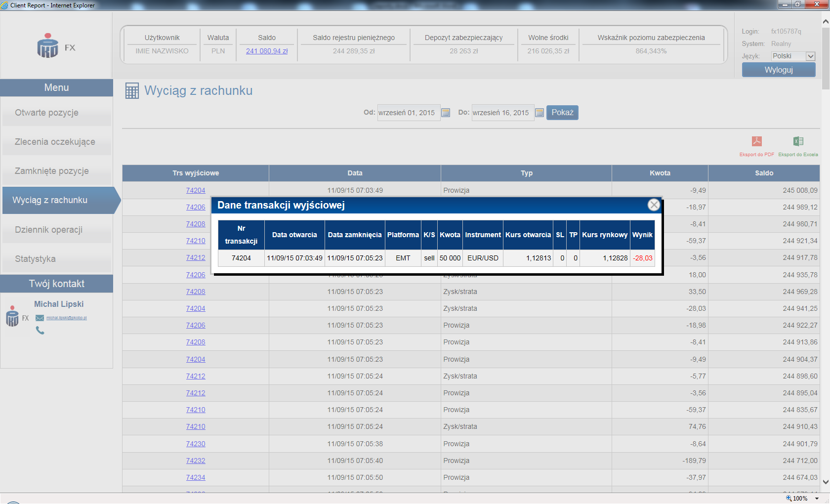The width and height of the screenshot is (830, 504).
Task: Click the email envelope icon for Michal Lipski
Action: 40,318
